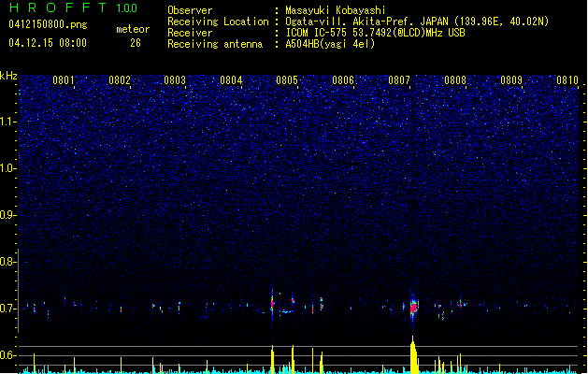The height and width of the screenshot is (374, 588).
Task: Click the 1.1 kHz frequency axis label
Action: tap(8, 122)
